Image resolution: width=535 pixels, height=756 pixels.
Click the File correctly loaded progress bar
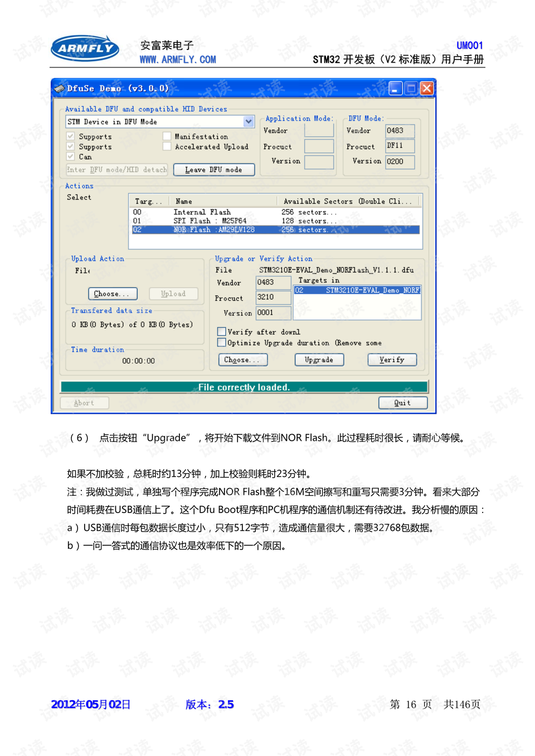pos(244,387)
